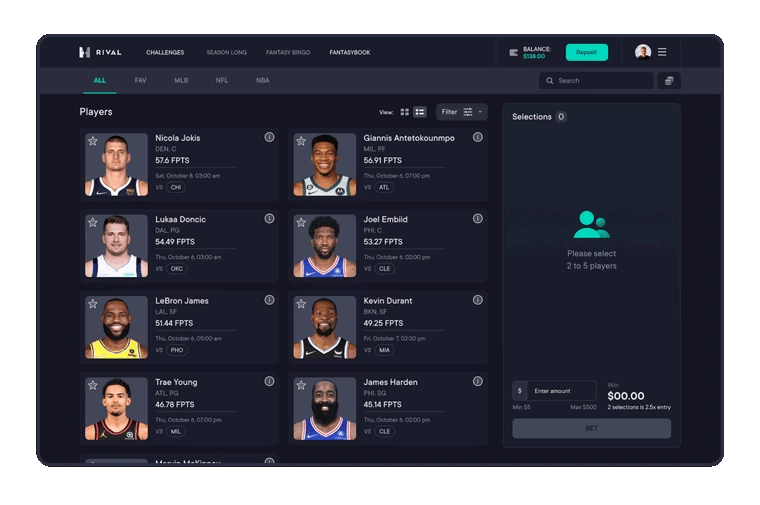
Task: Favorite LeBron James with star
Action: (93, 304)
